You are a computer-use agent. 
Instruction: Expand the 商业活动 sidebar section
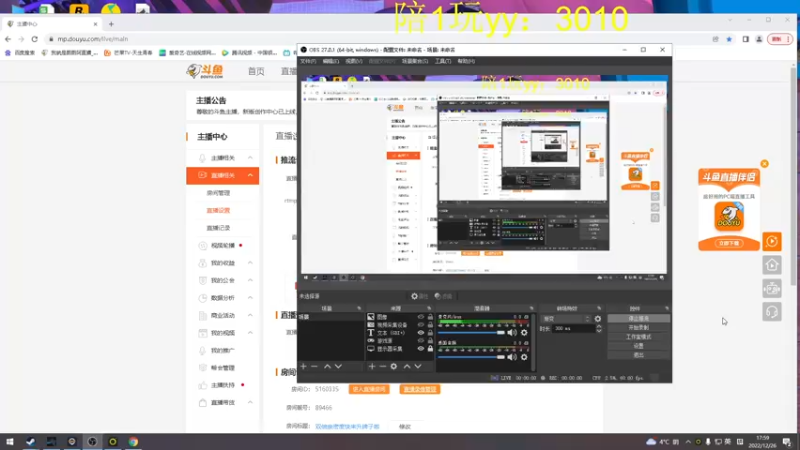250,315
